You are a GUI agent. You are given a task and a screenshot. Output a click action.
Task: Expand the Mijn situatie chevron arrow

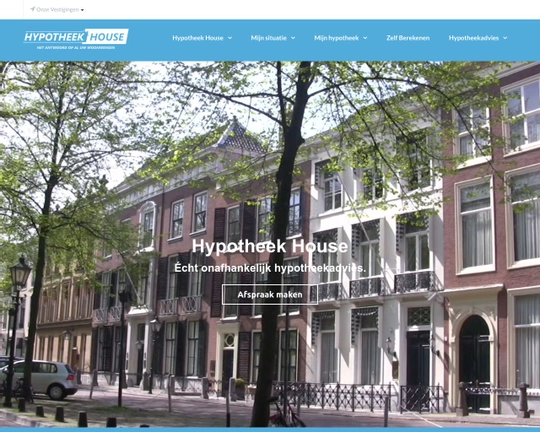click(293, 38)
